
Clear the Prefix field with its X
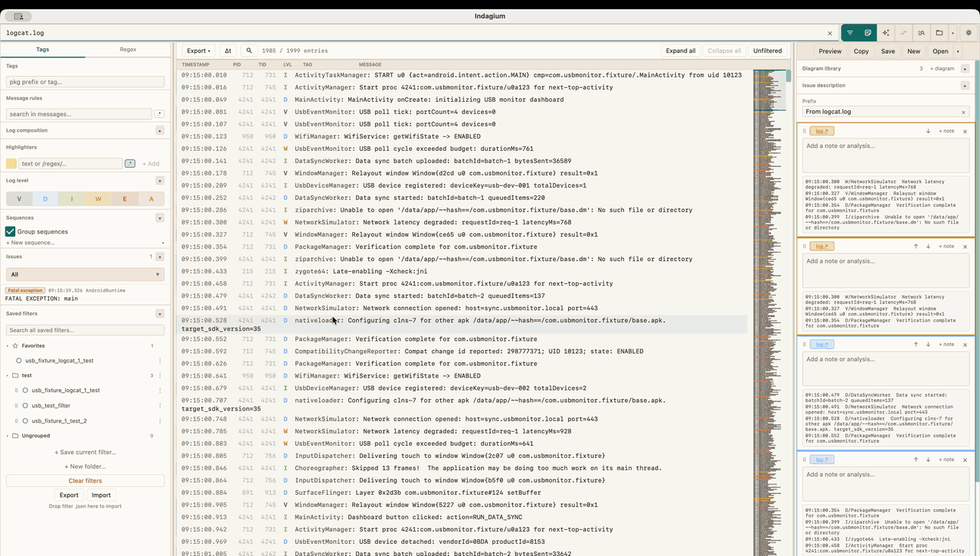963,112
